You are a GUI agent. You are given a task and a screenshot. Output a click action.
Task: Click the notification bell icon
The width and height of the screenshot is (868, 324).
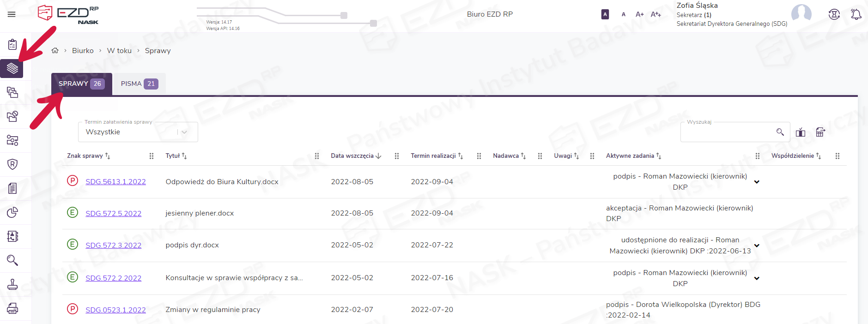[856, 14]
